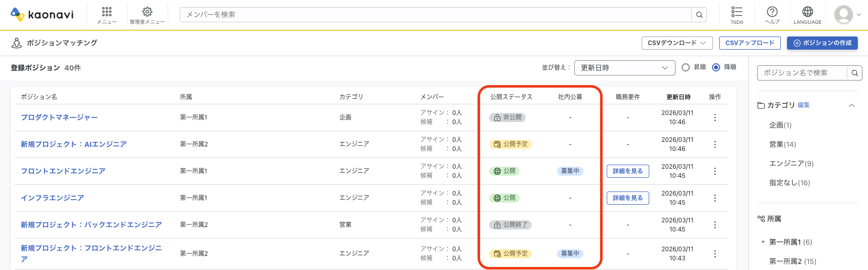
Task: Open three-dot menu for プロダクトマネージャー row
Action: [715, 118]
